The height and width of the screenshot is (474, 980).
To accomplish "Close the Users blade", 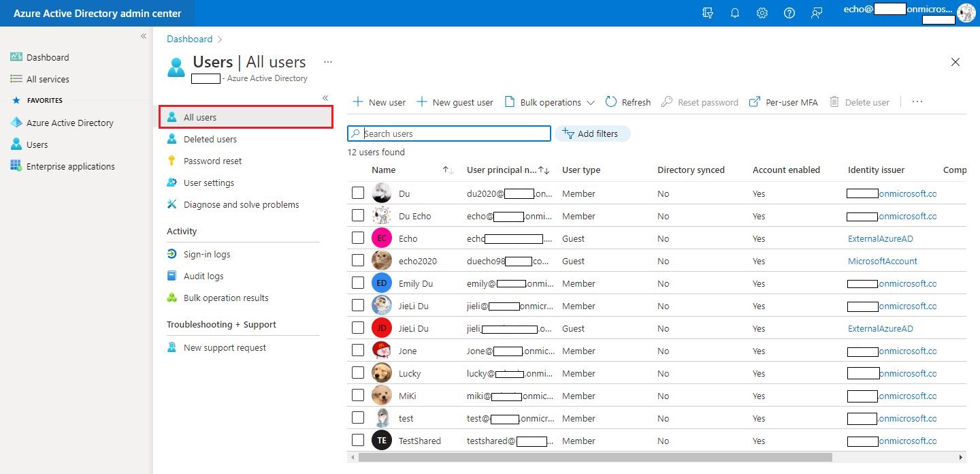I will 955,62.
